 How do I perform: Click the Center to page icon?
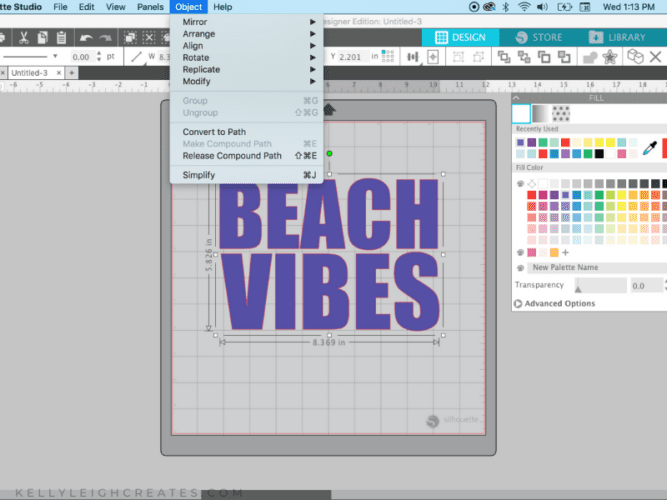433,57
